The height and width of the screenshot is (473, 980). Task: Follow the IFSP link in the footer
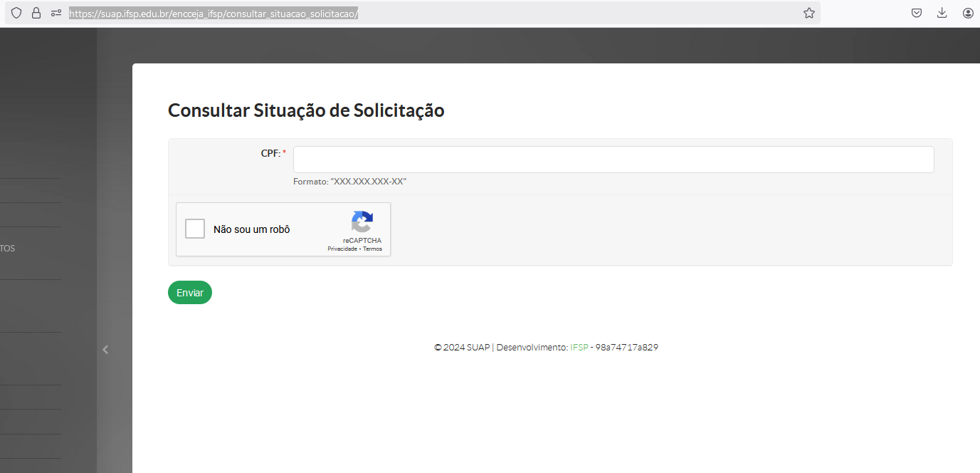579,348
